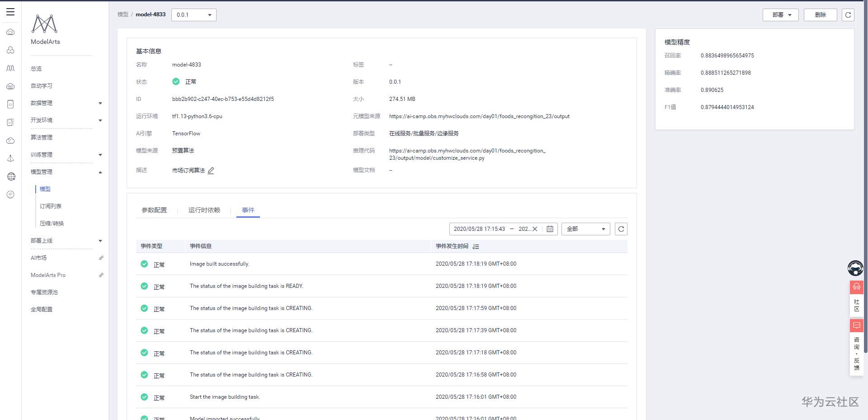Click the 模型 breadcrumb link
The image size is (868, 420).
123,14
